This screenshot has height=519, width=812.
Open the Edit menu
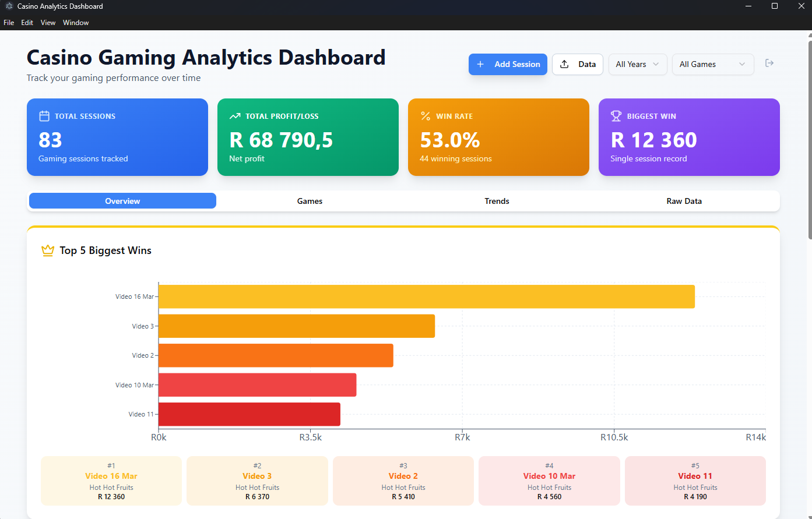(x=27, y=23)
